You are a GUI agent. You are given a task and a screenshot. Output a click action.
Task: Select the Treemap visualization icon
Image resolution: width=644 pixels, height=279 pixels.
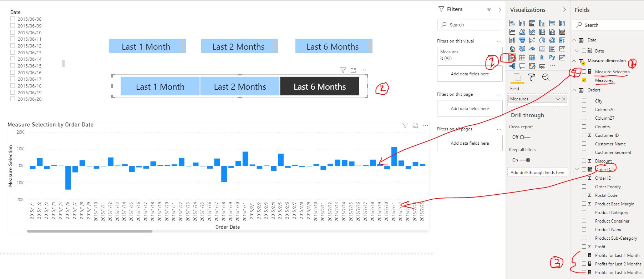pyautogui.click(x=562, y=40)
